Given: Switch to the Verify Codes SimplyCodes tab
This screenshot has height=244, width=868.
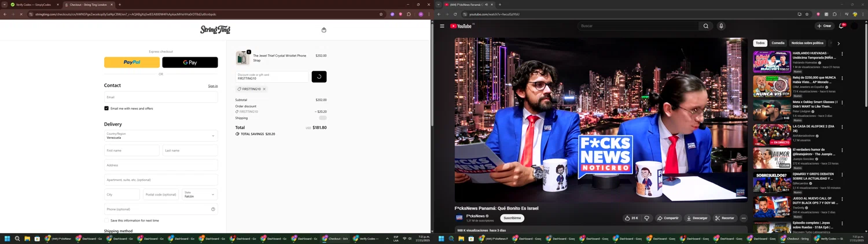Looking at the screenshot, I should (x=32, y=5).
